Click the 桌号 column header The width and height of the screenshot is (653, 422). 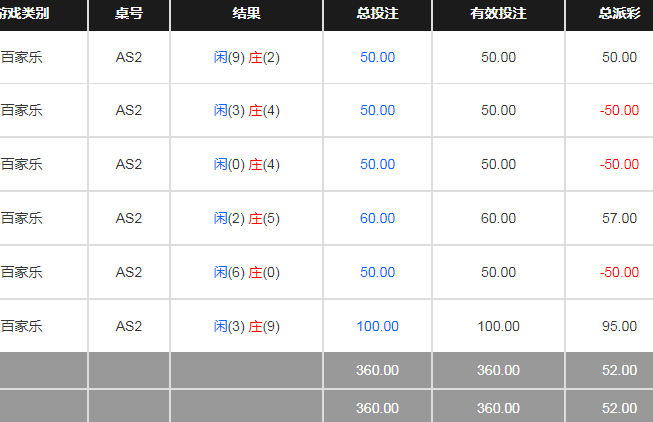coord(129,13)
